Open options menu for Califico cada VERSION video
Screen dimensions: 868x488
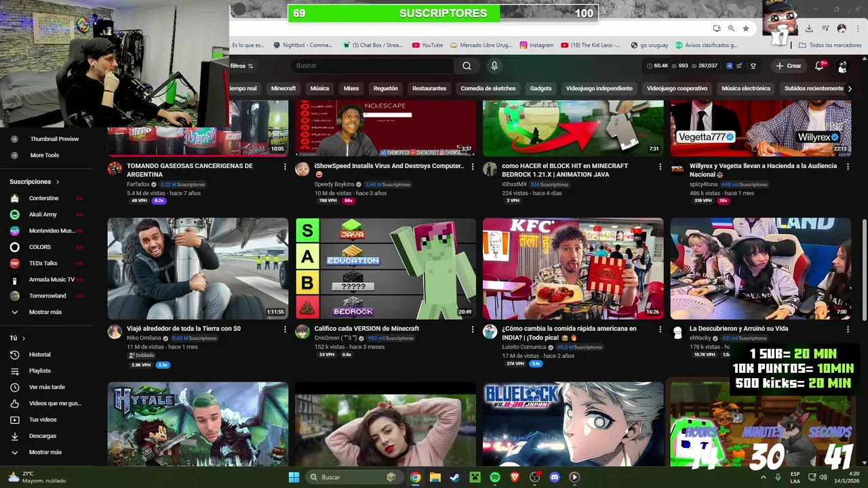(473, 329)
